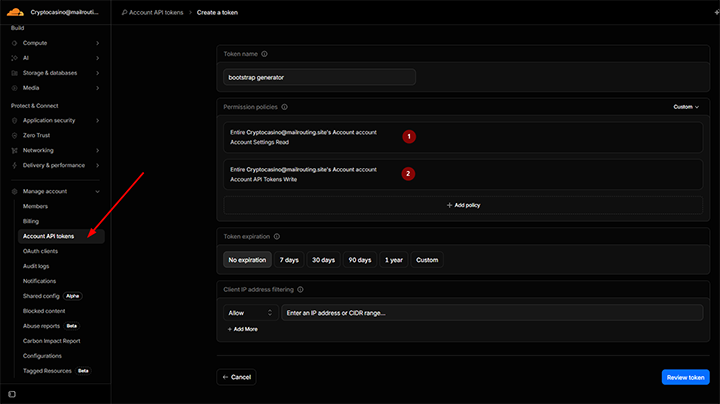The width and height of the screenshot is (720, 404).
Task: Expand Delivery & performance chevron
Action: tap(97, 165)
